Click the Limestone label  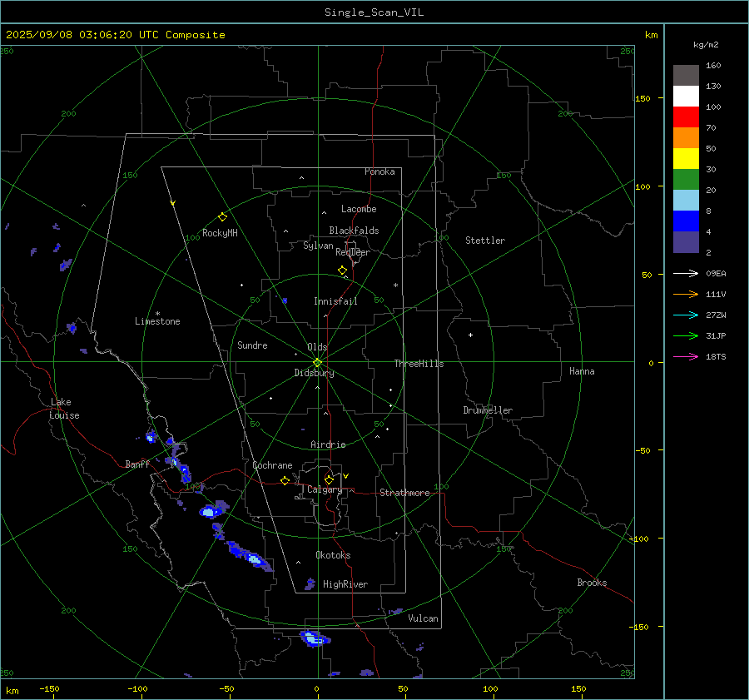pyautogui.click(x=157, y=321)
